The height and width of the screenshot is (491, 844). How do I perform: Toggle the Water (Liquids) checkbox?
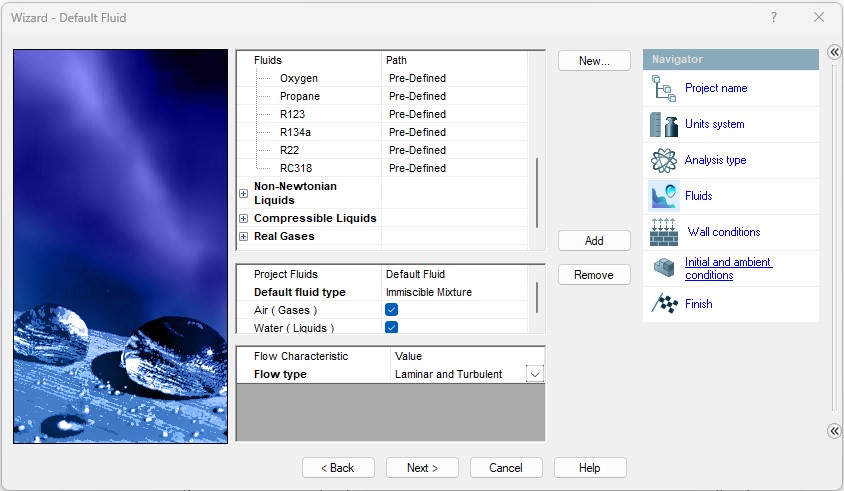392,327
